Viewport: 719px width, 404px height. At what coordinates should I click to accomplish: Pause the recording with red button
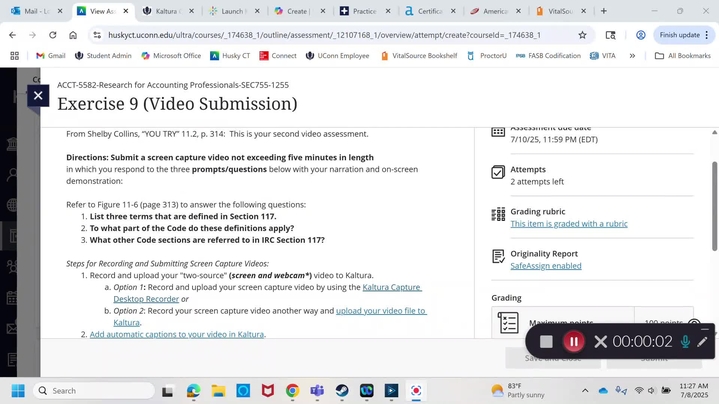tap(573, 342)
